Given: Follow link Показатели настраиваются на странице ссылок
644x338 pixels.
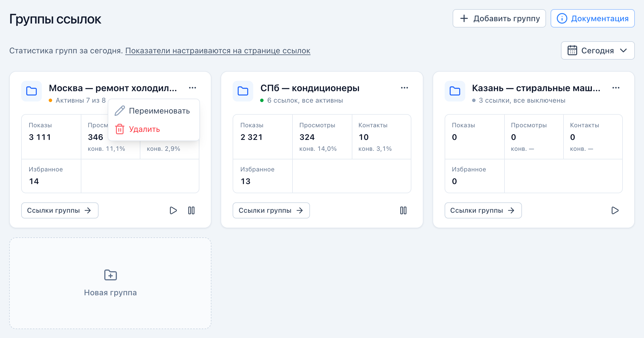Looking at the screenshot, I should click(x=218, y=51).
